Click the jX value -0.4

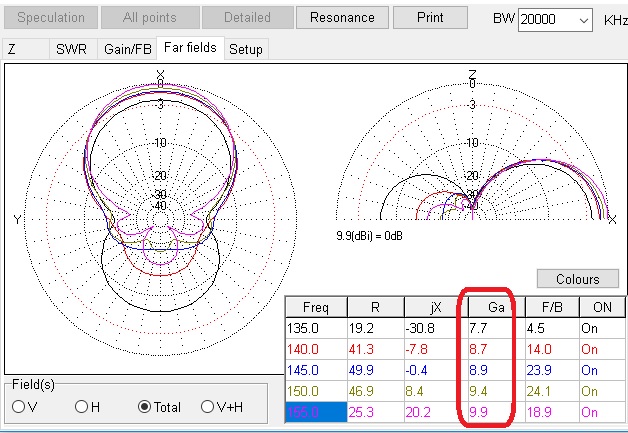coord(436,370)
